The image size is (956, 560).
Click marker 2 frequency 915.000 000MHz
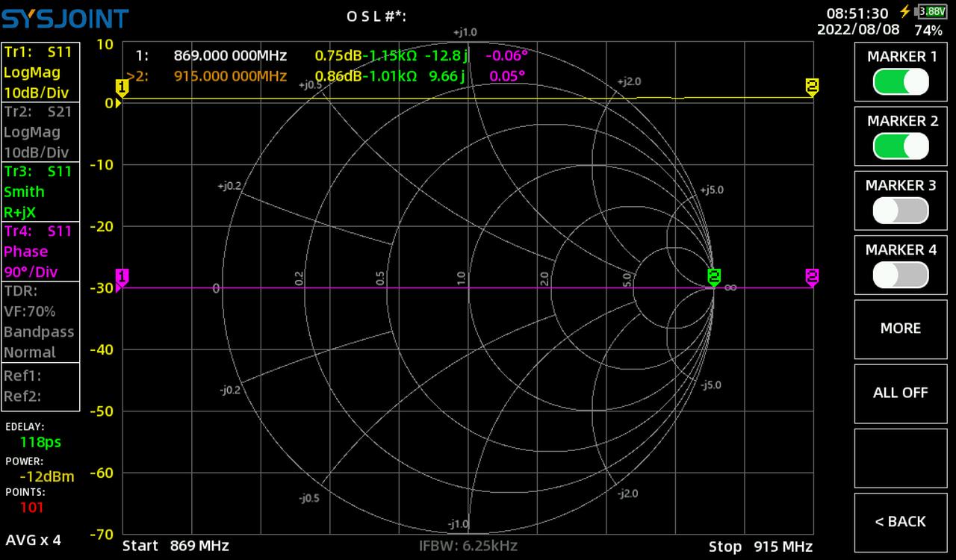tap(230, 76)
